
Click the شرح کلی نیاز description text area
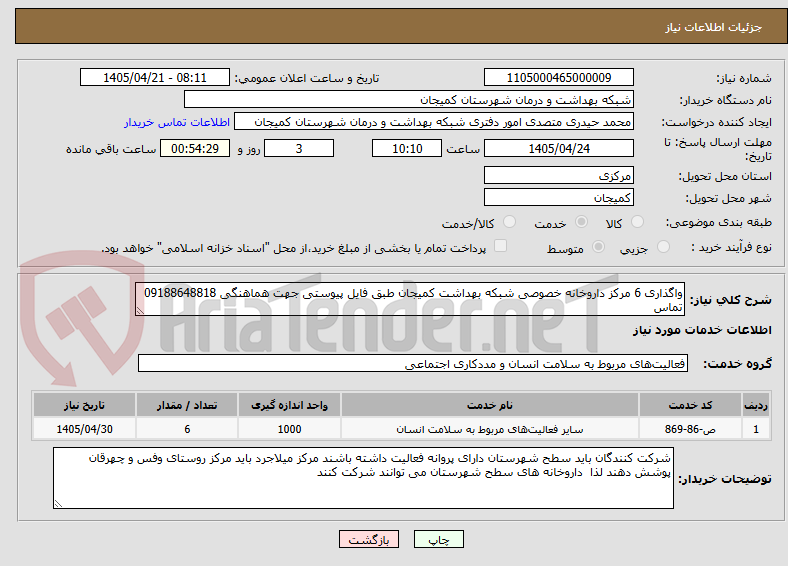[410, 299]
